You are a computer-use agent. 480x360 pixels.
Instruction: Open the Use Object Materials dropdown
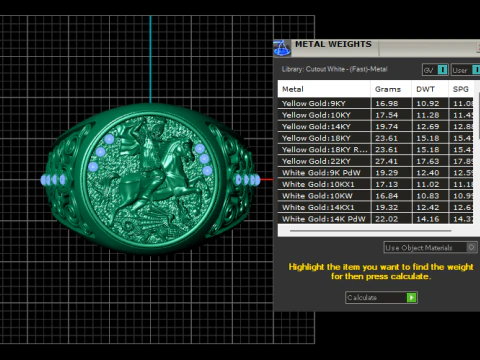[x=430, y=247]
